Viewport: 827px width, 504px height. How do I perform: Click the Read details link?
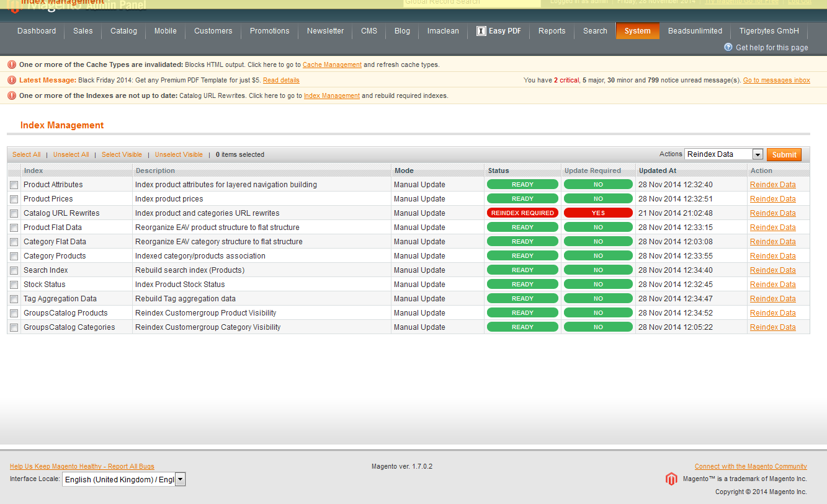tap(281, 80)
